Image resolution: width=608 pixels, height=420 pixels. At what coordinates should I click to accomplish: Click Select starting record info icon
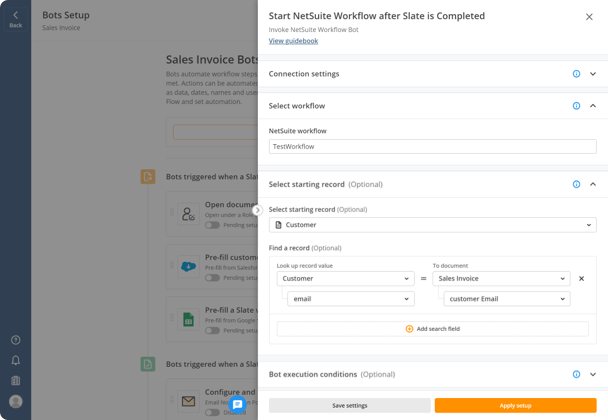[576, 184]
